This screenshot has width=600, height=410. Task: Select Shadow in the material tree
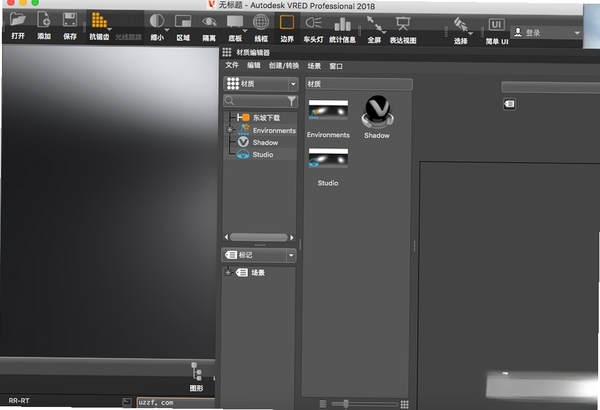[x=265, y=142]
